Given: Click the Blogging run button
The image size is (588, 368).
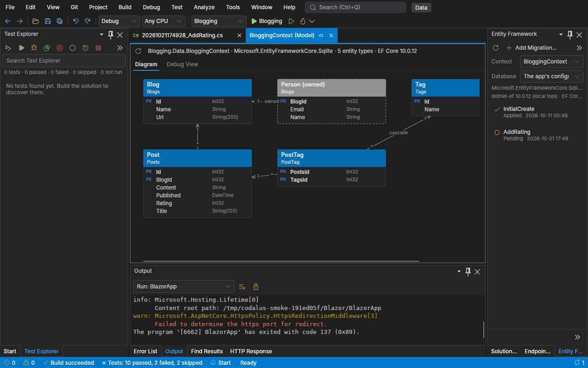Looking at the screenshot, I should pyautogui.click(x=266, y=21).
